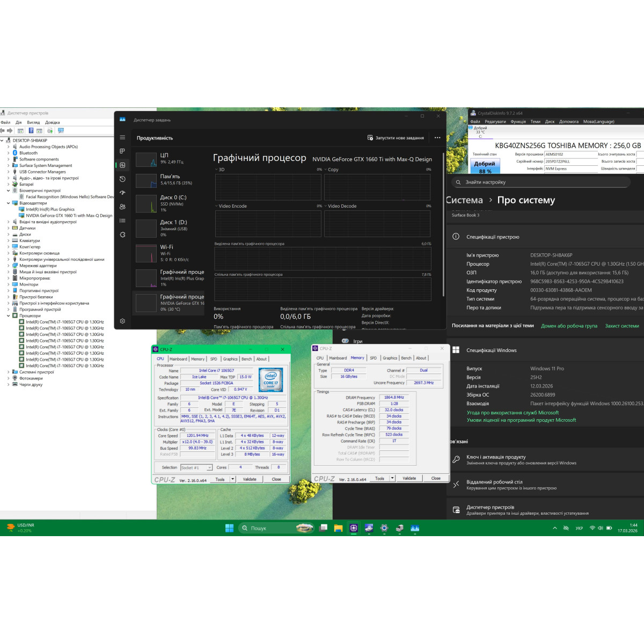Click Запустити нове завдання in Task Manager
Image resolution: width=644 pixels, height=644 pixels.
pyautogui.click(x=396, y=138)
